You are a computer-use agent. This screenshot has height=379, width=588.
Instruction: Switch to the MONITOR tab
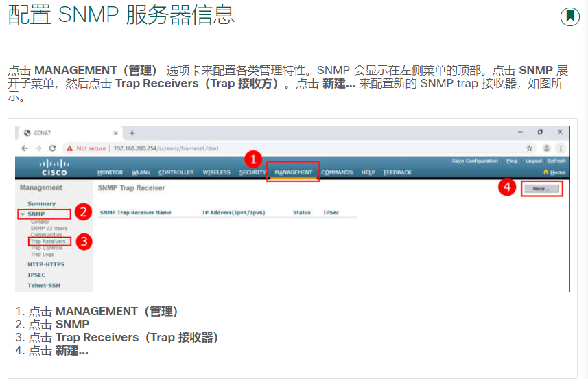click(110, 172)
